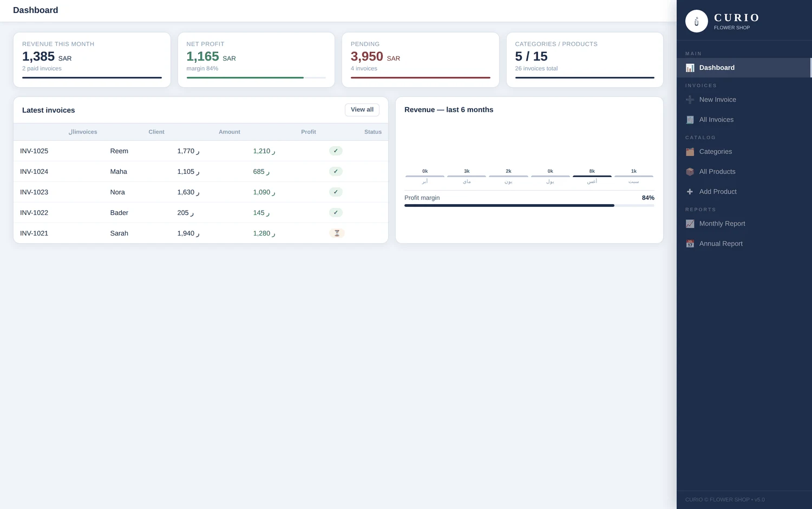Click the Profit margin progress bar
812x509 pixels.
(x=529, y=205)
